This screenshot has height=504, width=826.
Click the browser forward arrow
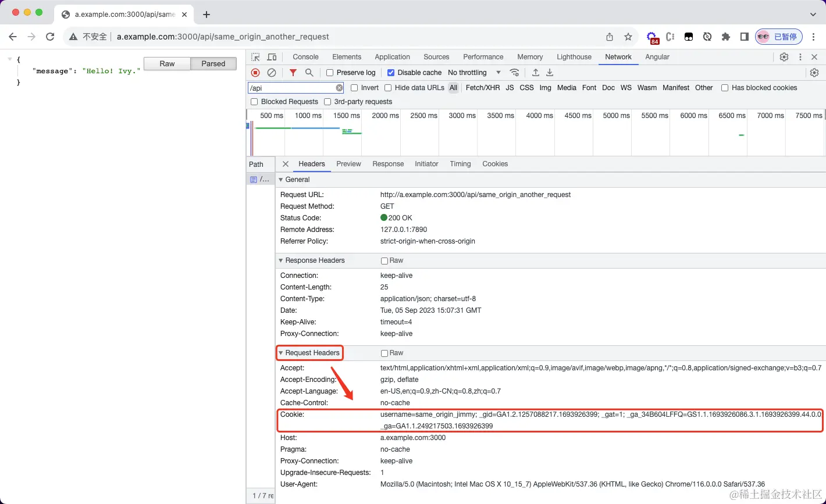pyautogui.click(x=31, y=37)
